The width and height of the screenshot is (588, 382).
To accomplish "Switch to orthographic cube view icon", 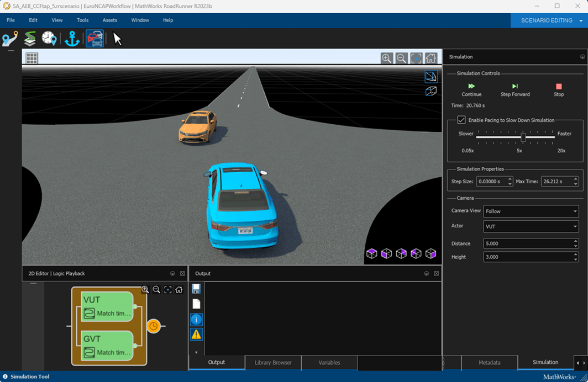I will pos(431,91).
